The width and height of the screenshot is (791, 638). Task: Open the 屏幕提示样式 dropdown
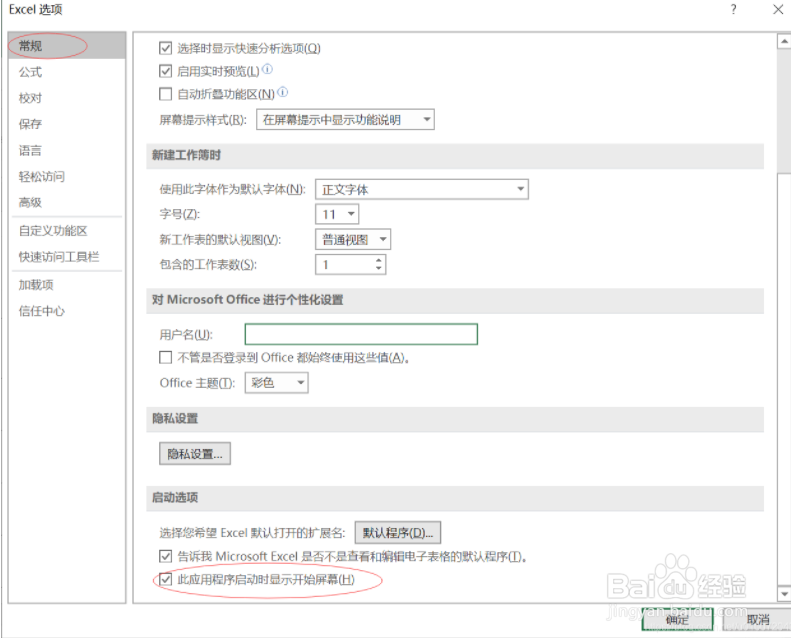[345, 120]
